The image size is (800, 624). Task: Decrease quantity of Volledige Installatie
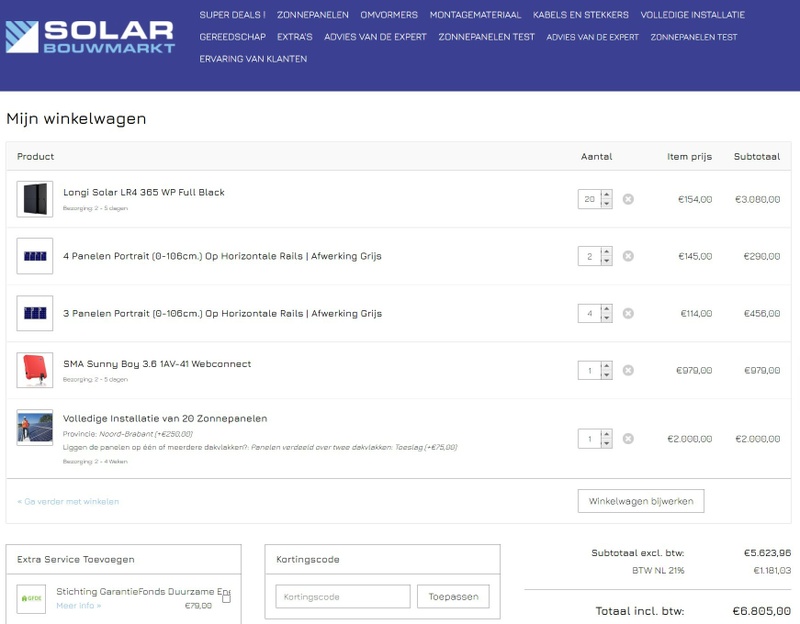pyautogui.click(x=606, y=443)
